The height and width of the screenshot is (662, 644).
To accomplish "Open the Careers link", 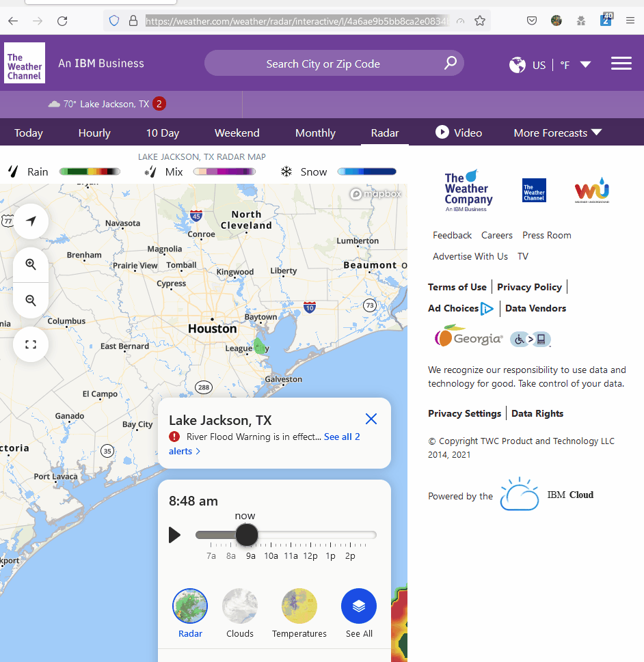I will click(x=497, y=235).
